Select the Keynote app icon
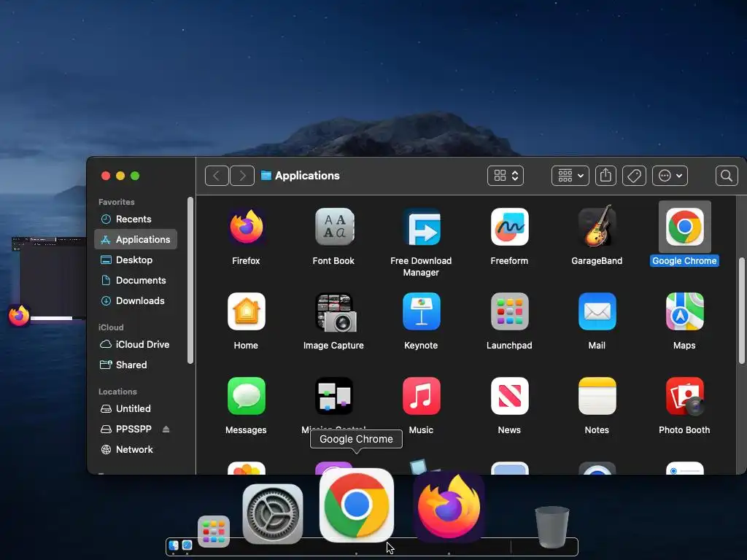747x560 pixels. click(421, 311)
